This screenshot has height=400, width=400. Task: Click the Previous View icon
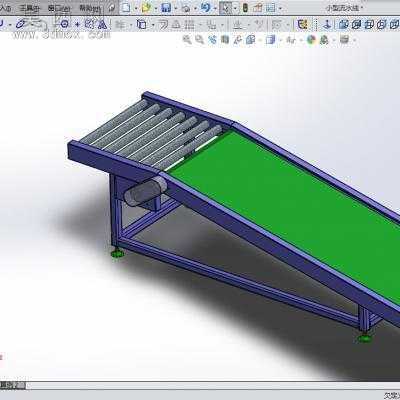point(212,40)
